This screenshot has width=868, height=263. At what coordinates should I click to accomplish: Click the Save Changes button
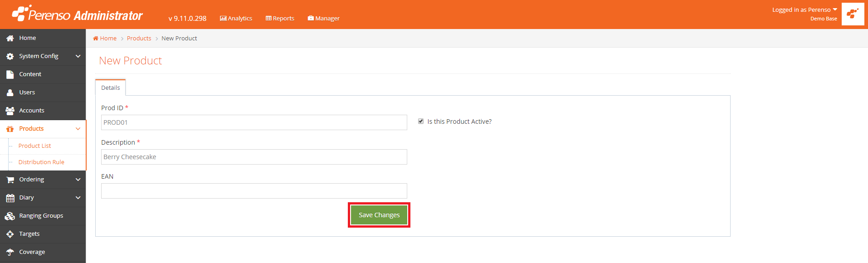point(379,215)
